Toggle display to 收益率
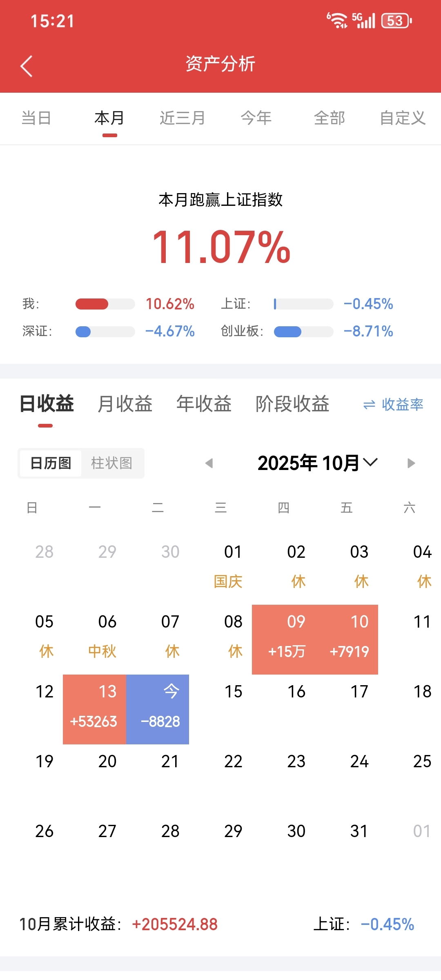441x980 pixels. pyautogui.click(x=402, y=405)
